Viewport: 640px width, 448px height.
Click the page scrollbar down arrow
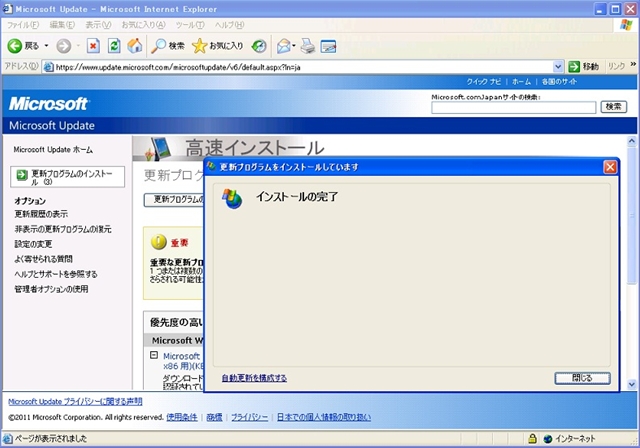coord(631,384)
